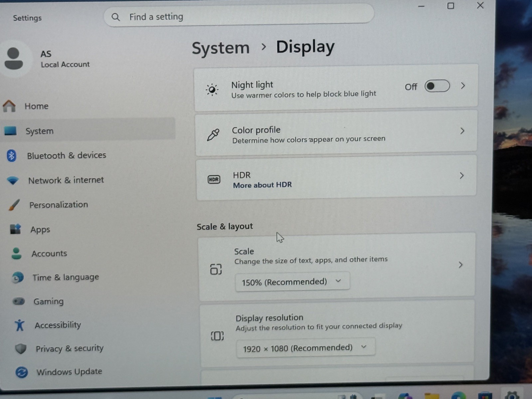532x399 pixels.
Task: Click the Color profile eyedropper icon
Action: 213,135
